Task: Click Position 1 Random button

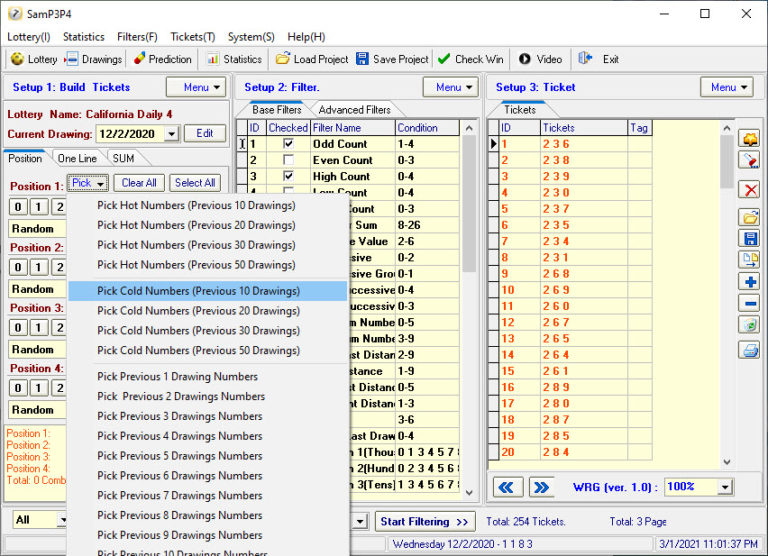Action: [37, 228]
